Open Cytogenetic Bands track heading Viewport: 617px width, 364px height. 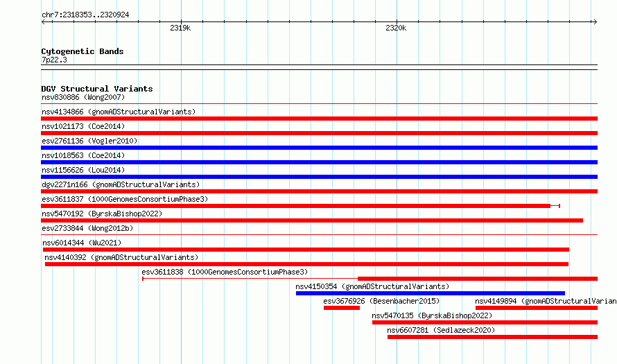(82, 51)
